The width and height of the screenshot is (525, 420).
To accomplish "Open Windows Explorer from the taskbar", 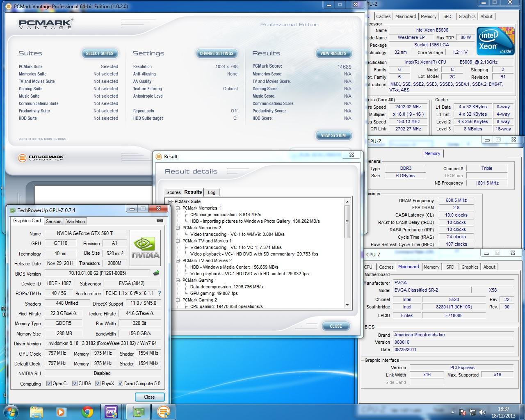I will click(x=37, y=412).
